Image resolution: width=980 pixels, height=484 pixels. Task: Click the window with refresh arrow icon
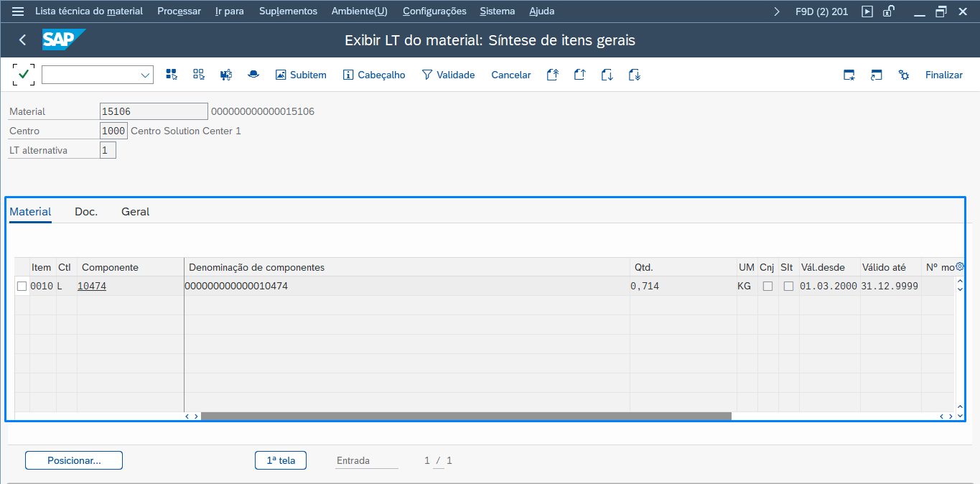876,75
